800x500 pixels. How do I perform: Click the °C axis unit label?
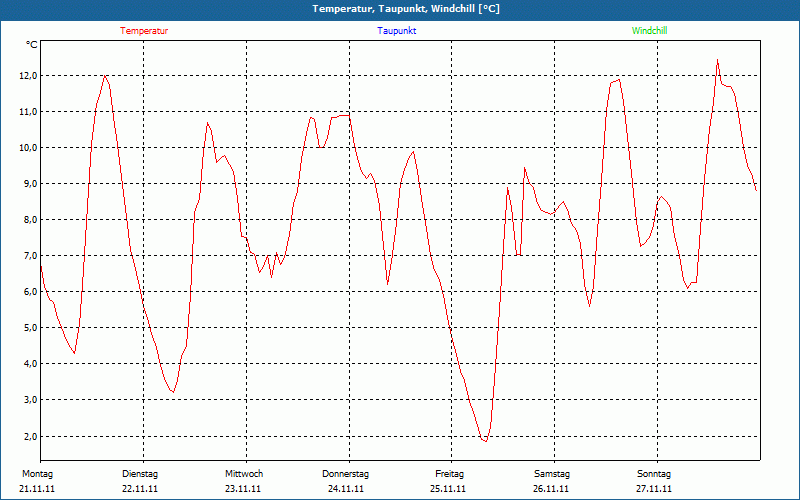[x=32, y=45]
